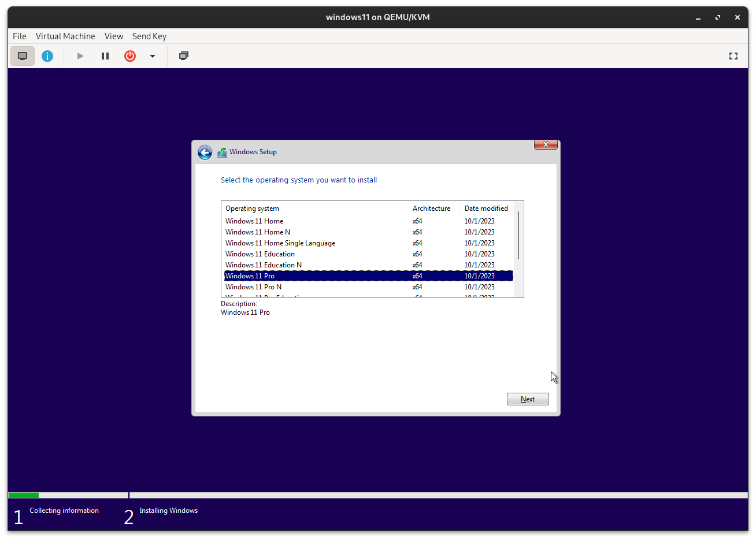Click the Run virtual machine play icon
Screen dimensions: 756x540
pos(80,56)
